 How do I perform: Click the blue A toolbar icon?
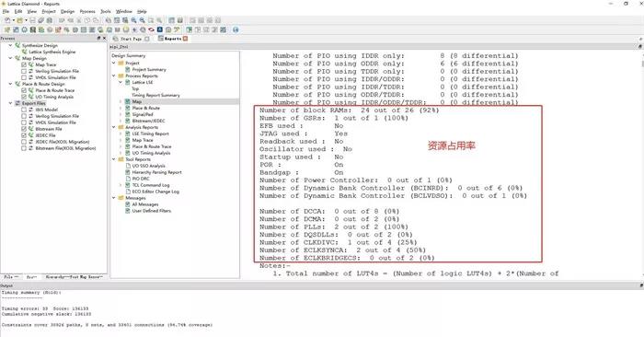click(160, 29)
